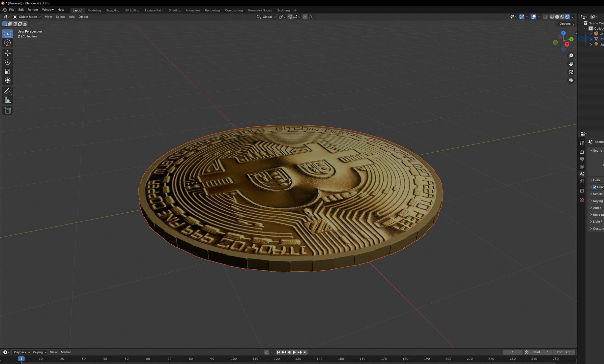Switch to the Shading workspace tab
The width and height of the screenshot is (604, 364).
(x=174, y=10)
